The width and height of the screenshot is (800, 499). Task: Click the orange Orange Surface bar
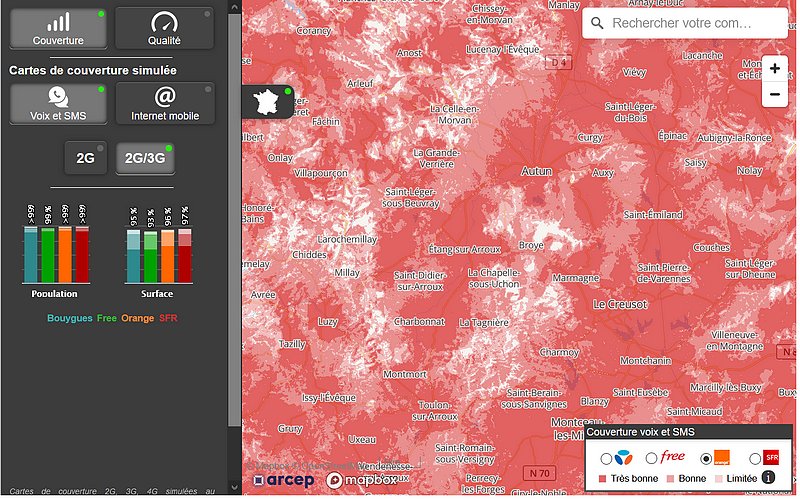click(167, 256)
